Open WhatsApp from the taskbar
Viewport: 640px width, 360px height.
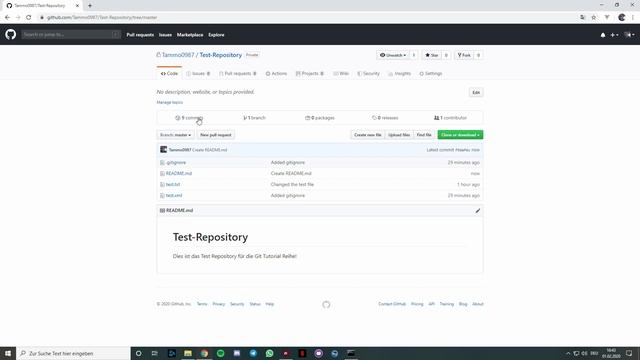269,353
